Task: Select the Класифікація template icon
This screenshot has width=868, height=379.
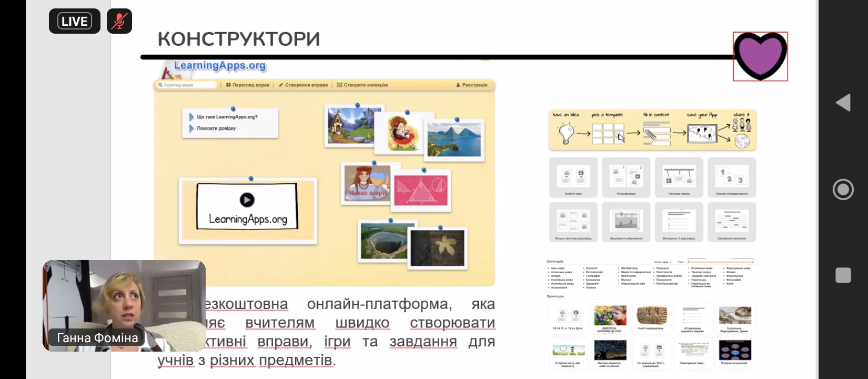Action: click(626, 177)
